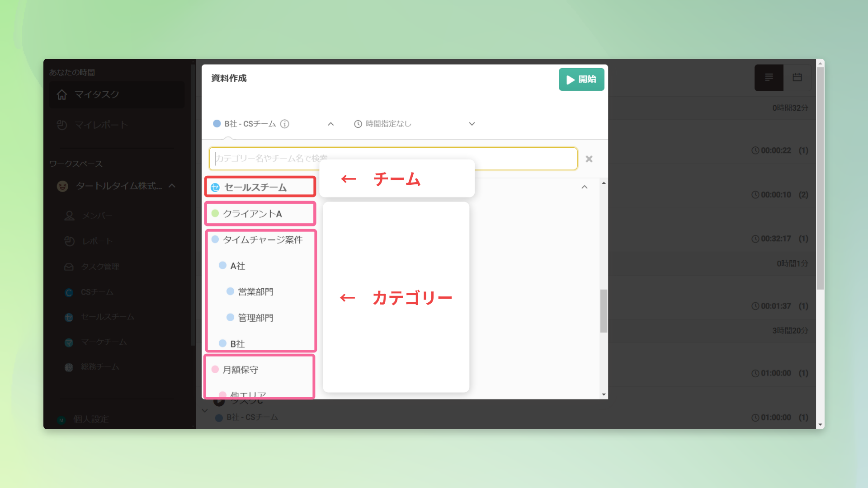
Task: Click the セールスチーム avatar icon in the category list
Action: 215,188
